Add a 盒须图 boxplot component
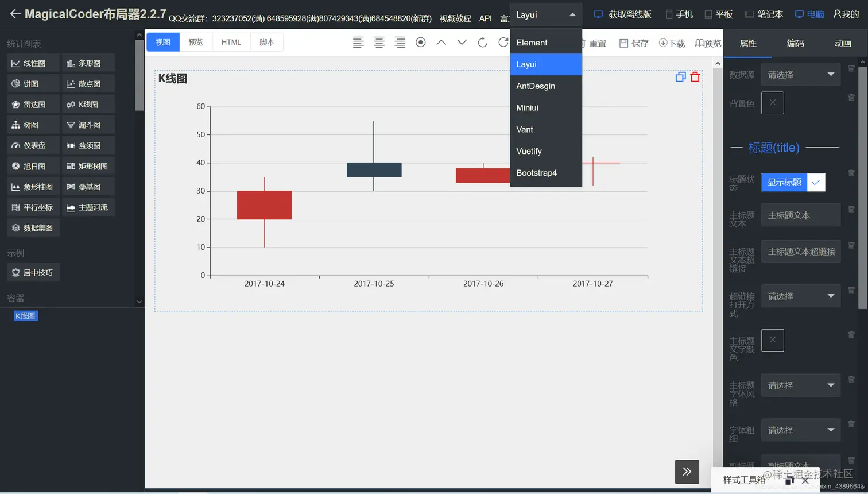868x494 pixels. (88, 145)
